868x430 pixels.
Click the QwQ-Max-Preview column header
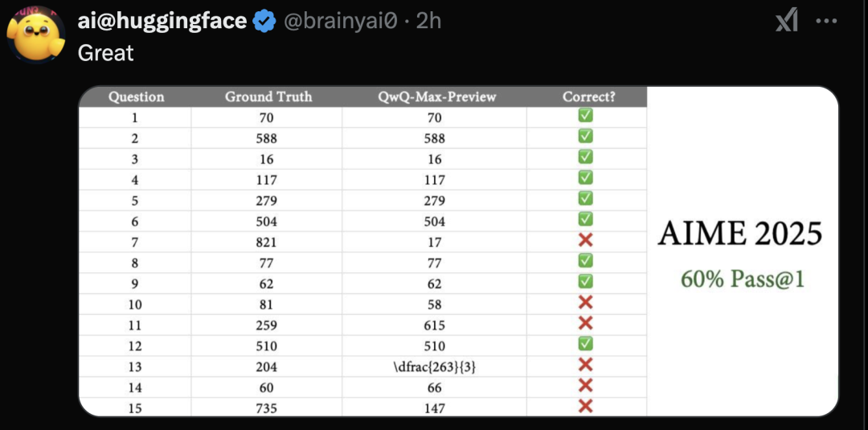pyautogui.click(x=436, y=96)
